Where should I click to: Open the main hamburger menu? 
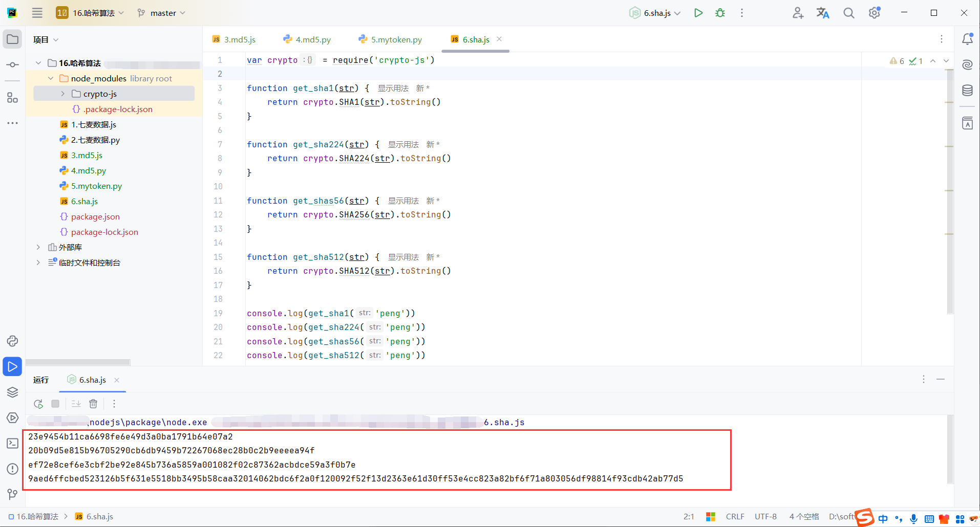[x=37, y=13]
